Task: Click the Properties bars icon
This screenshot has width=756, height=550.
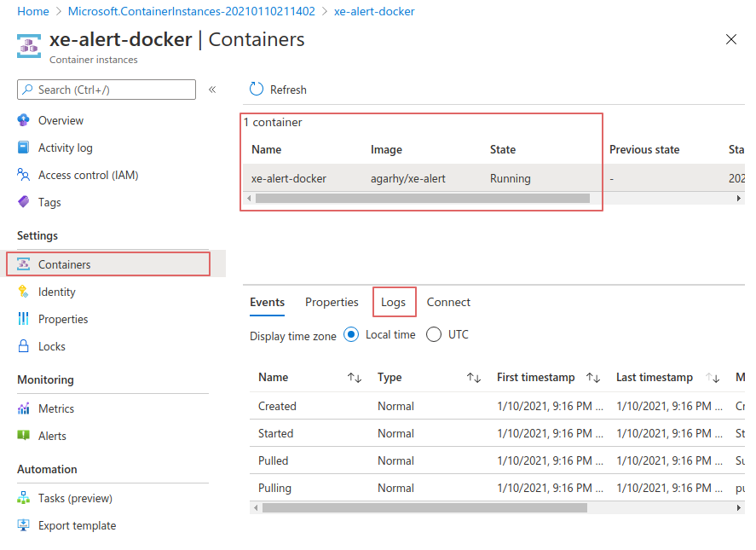Action: (x=23, y=318)
